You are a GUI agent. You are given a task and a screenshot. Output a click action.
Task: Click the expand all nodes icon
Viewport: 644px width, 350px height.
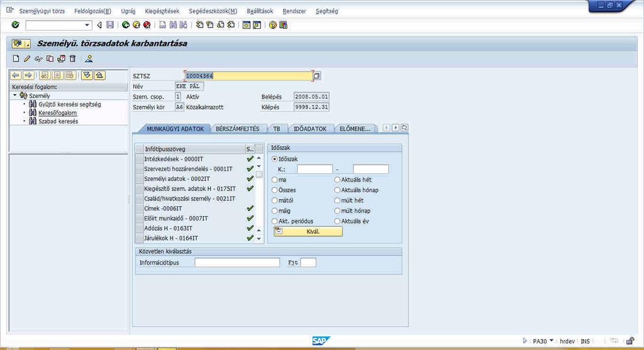pyautogui.click(x=87, y=75)
